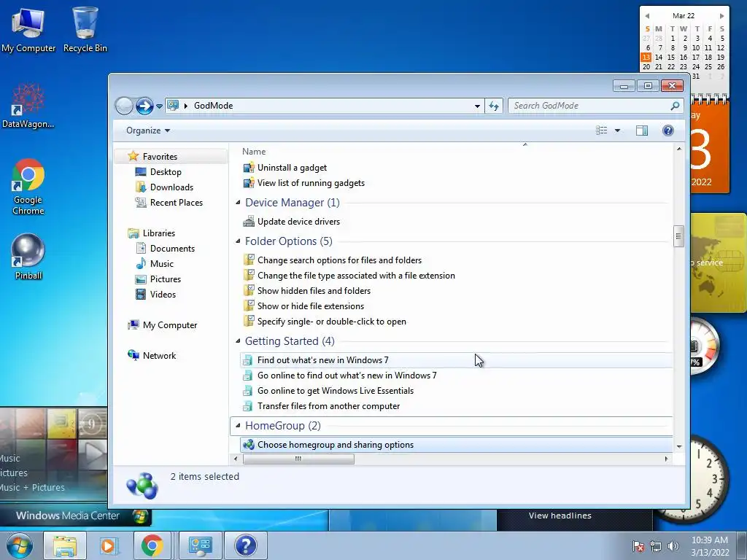
Task: Collapse the Folder Options group
Action: click(x=238, y=241)
